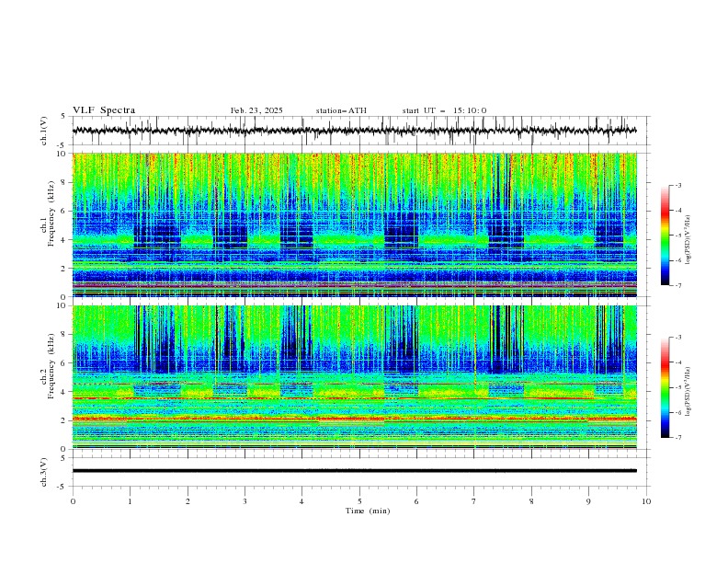Screen dimensions: 728x563
Task: Click the ch.2 spectrogram plot area
Action: click(355, 377)
